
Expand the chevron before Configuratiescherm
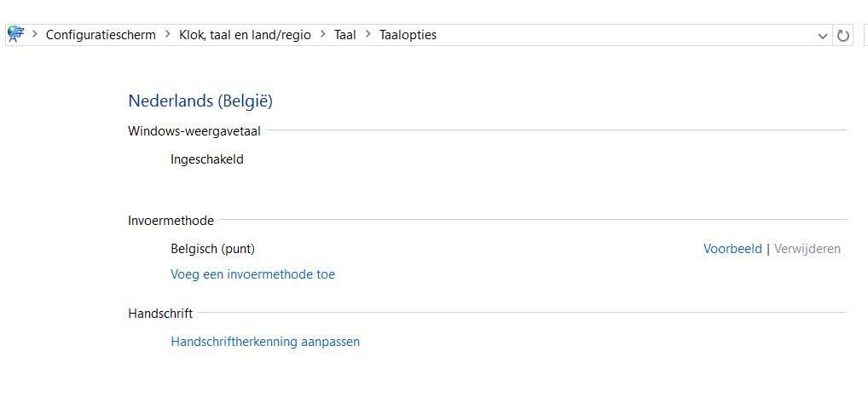(x=35, y=35)
